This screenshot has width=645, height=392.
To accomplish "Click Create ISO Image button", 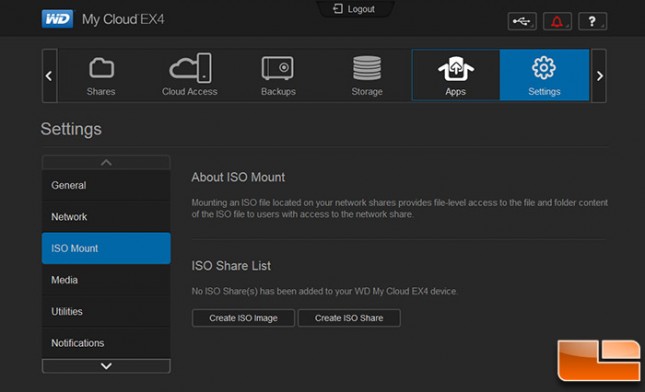I will point(243,318).
